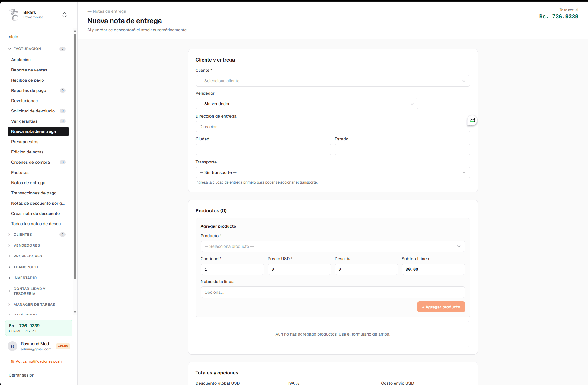Open the Selecciona producto dropdown
Screen dimensions: 588x385
(x=333, y=246)
